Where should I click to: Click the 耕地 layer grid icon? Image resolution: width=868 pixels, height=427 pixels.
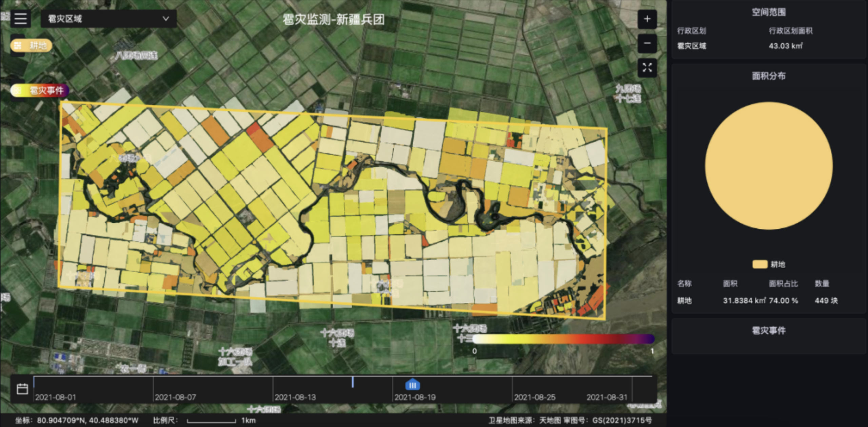(18, 45)
